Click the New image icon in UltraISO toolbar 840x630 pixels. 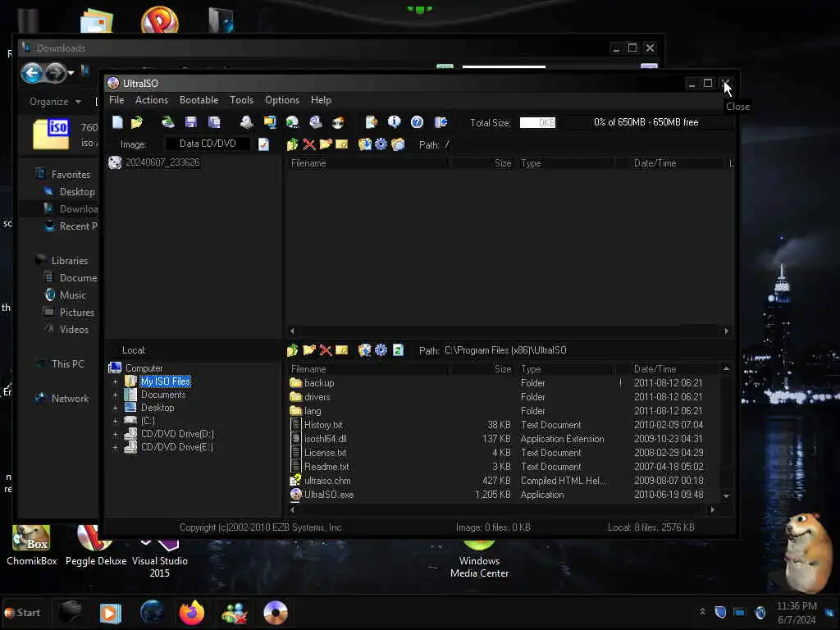pyautogui.click(x=117, y=122)
